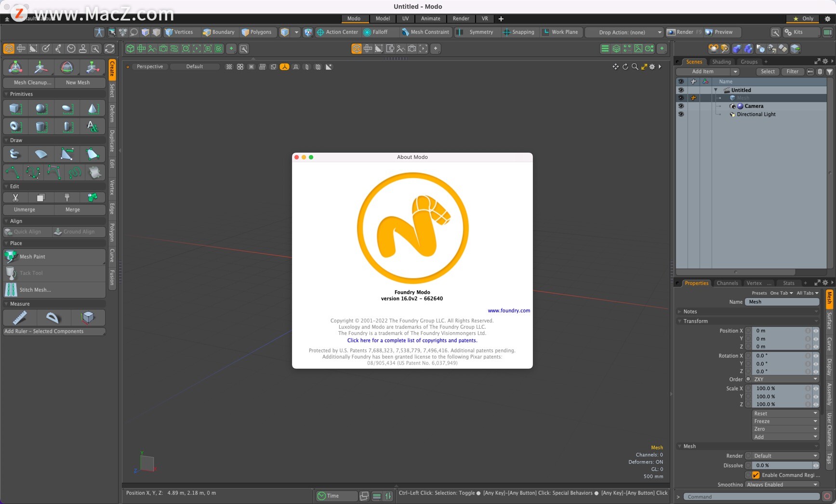Switch to the VR layout tab

pos(485,19)
